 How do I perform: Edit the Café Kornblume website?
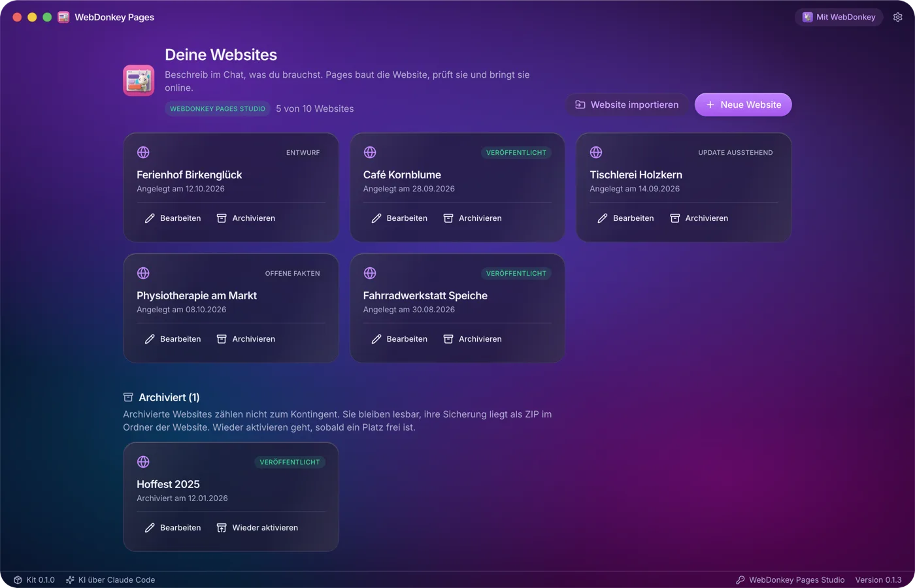399,218
